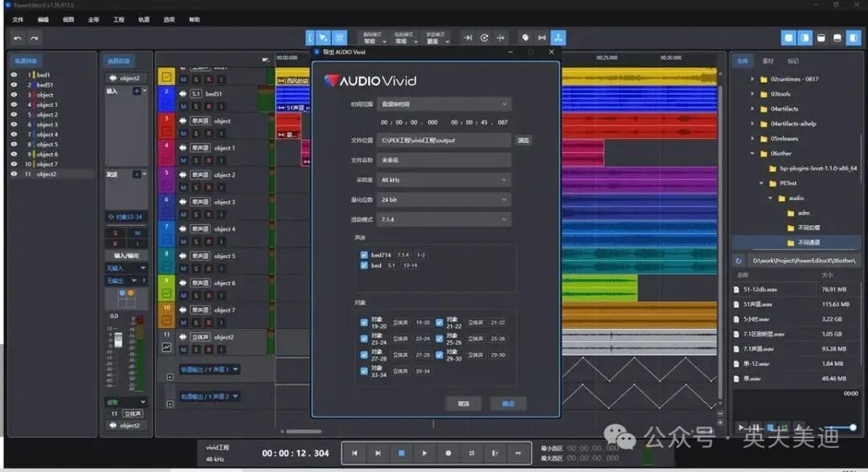Viewport: 868px width, 472px height.
Task: Click the automation curve icon on track 11
Action: coord(166,347)
